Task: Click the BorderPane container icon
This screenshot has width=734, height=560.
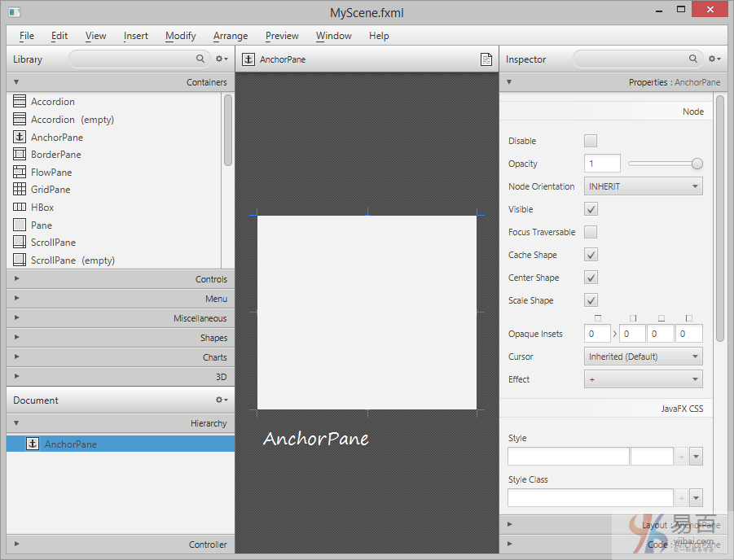Action: click(x=20, y=155)
